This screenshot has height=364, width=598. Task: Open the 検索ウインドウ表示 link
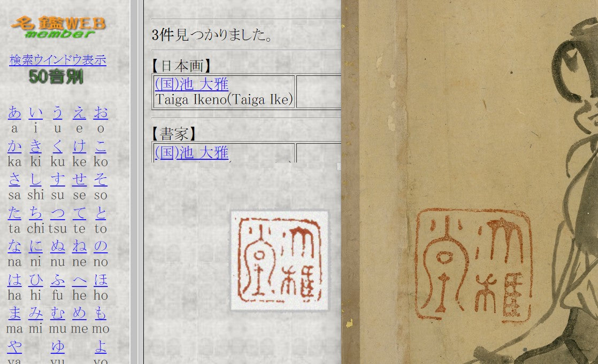[x=58, y=60]
